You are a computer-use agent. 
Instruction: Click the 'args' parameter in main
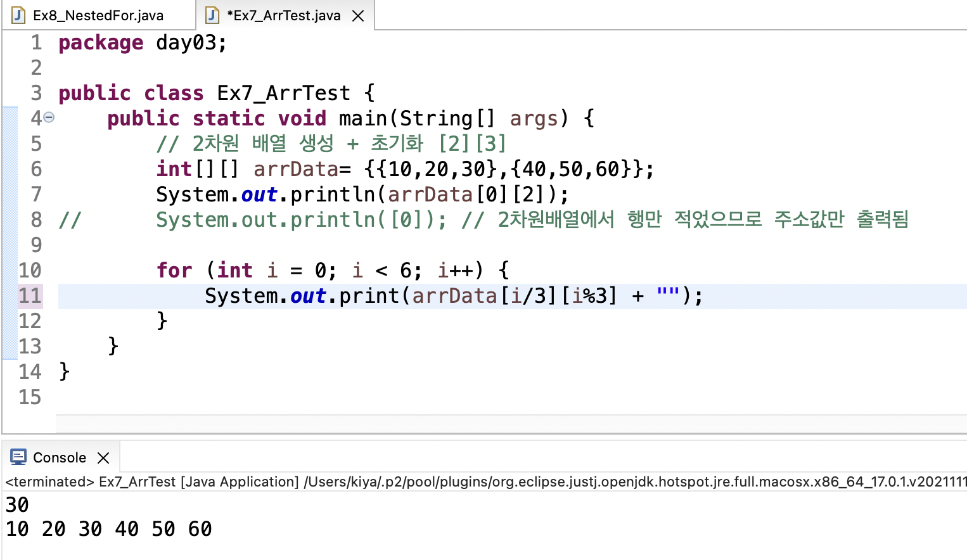534,119
